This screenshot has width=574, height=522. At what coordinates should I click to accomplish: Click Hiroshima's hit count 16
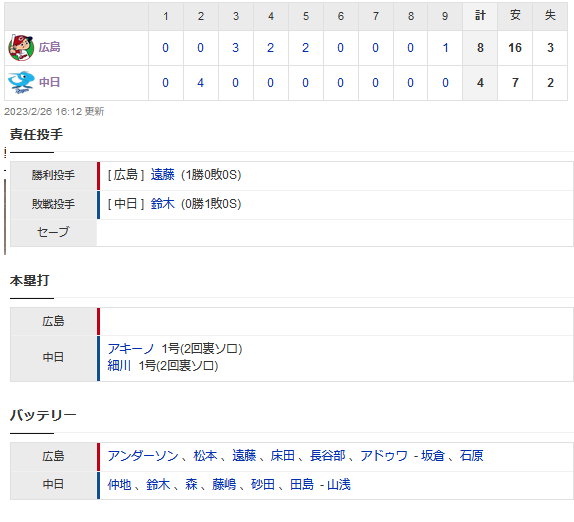tap(515, 48)
